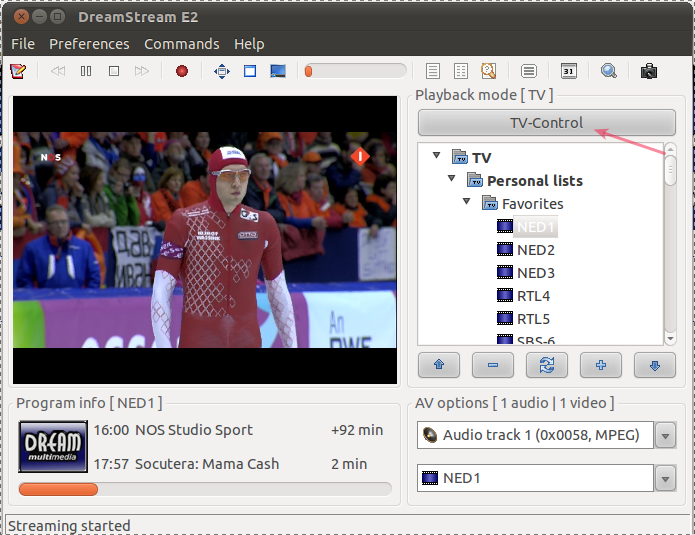The height and width of the screenshot is (535, 695).
Task: Collapse the Personal lists node
Action: point(452,179)
